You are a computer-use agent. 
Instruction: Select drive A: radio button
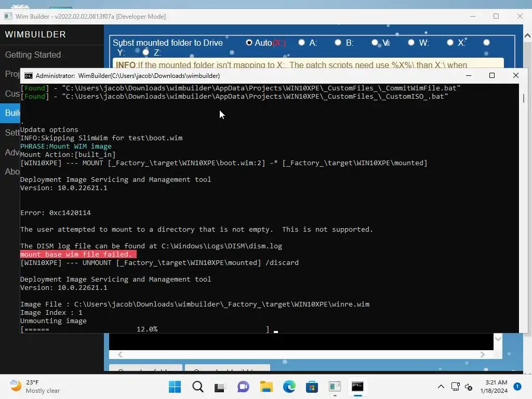301,43
